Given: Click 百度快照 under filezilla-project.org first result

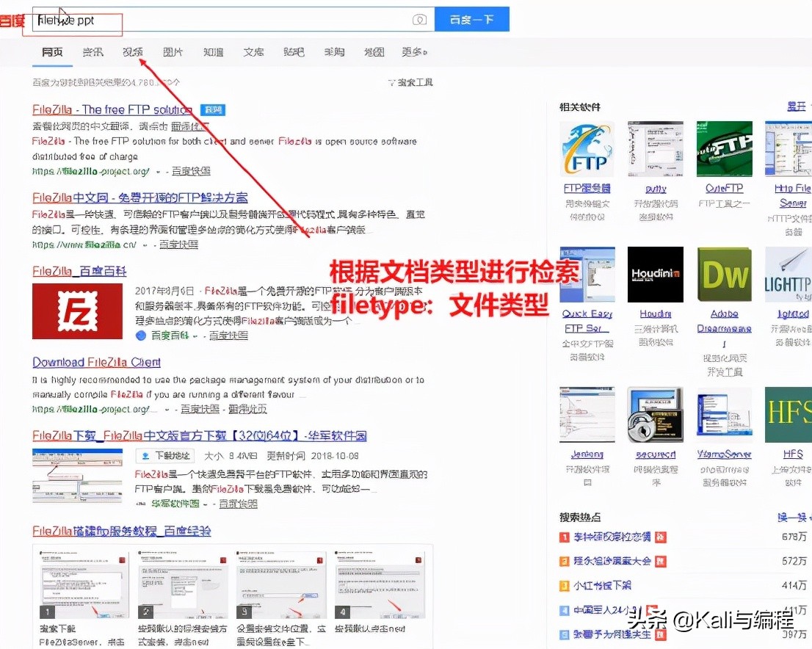Looking at the screenshot, I should click(191, 171).
